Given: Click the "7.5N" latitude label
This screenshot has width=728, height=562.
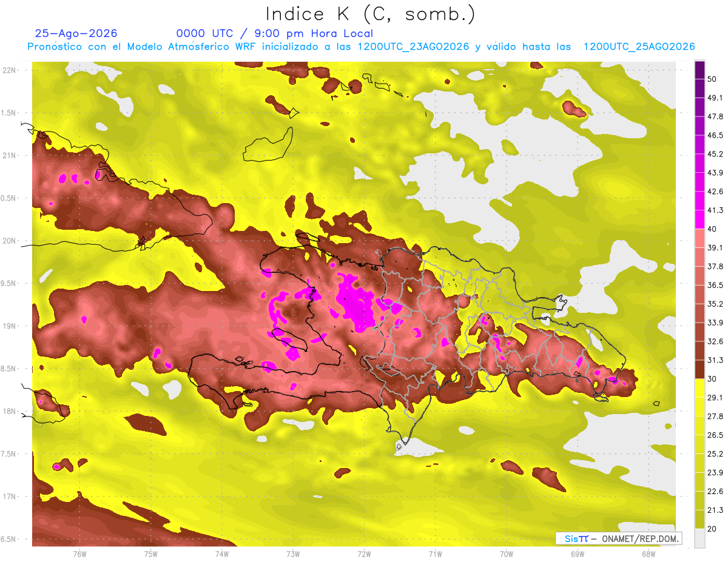Looking at the screenshot, I should coord(9,454).
